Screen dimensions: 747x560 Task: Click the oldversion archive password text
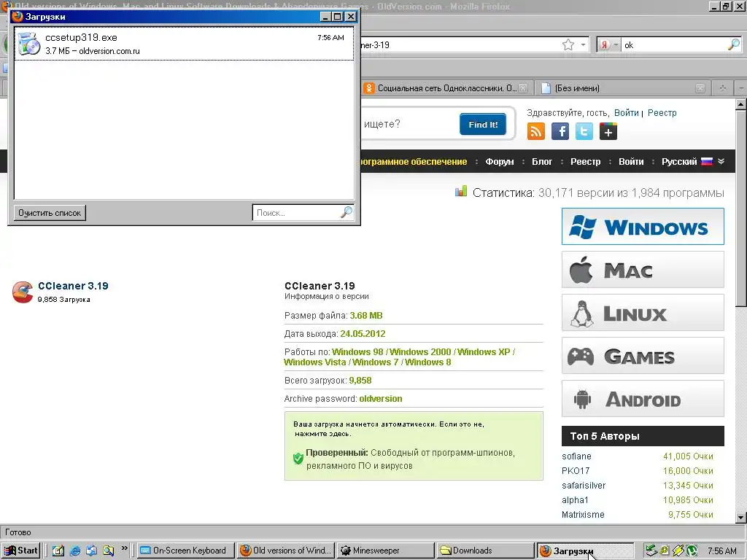[380, 399]
